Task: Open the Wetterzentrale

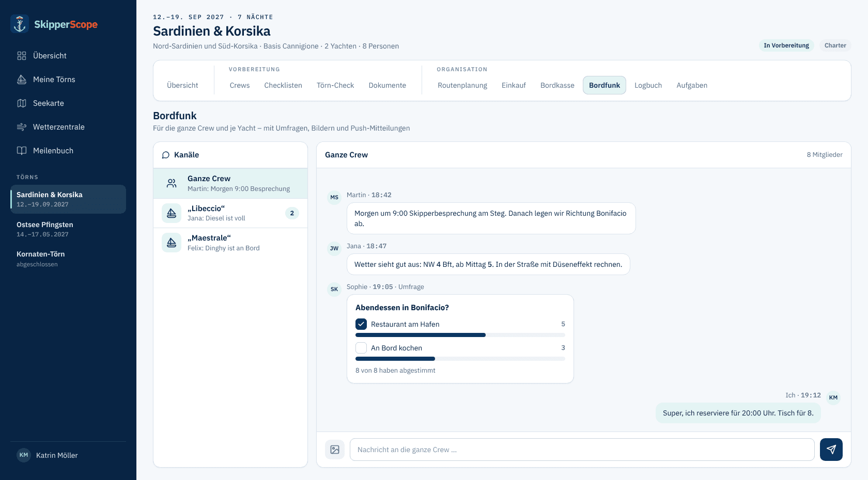Action: tap(68, 127)
